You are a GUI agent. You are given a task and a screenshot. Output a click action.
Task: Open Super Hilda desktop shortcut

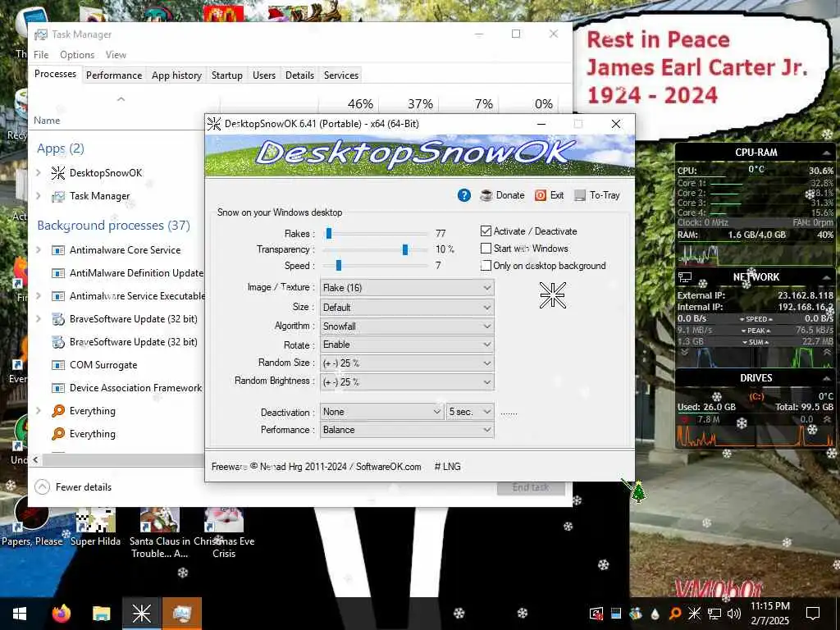coord(95,527)
